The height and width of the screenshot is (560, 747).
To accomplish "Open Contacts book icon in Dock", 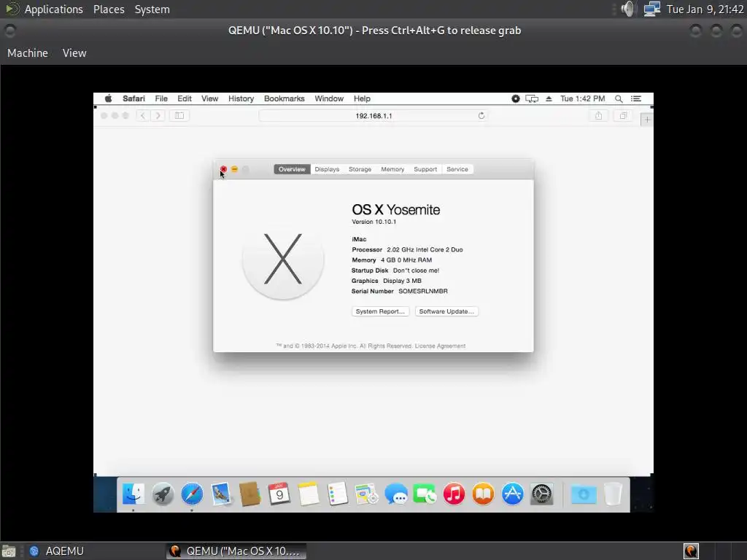I will 250,494.
